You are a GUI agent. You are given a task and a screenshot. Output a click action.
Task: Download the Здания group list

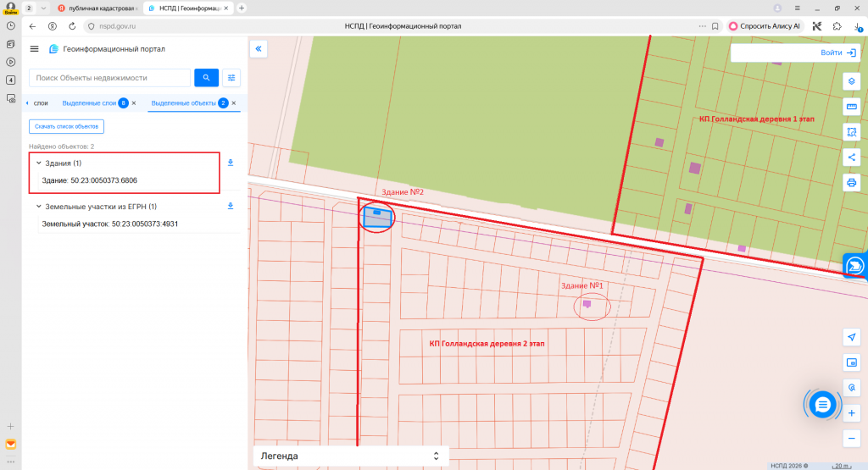tap(231, 163)
